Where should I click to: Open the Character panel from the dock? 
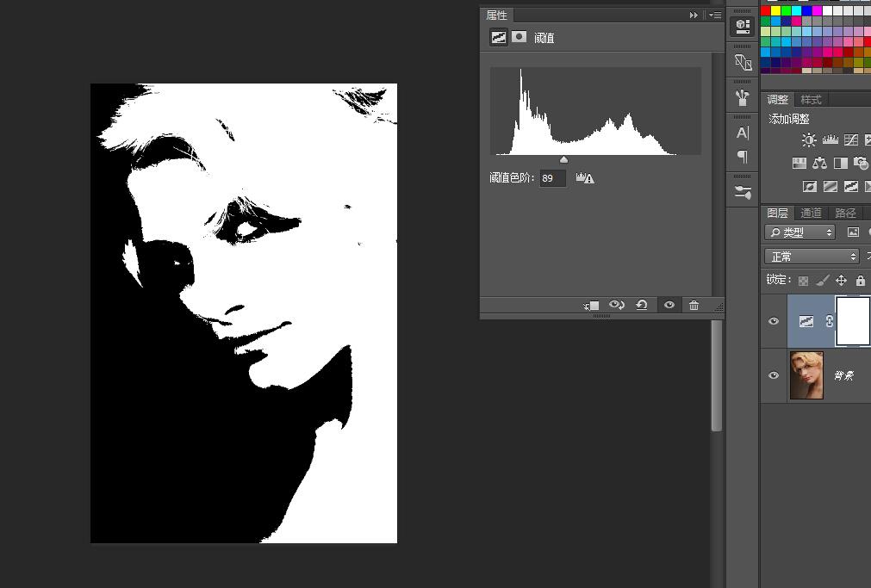(x=742, y=133)
